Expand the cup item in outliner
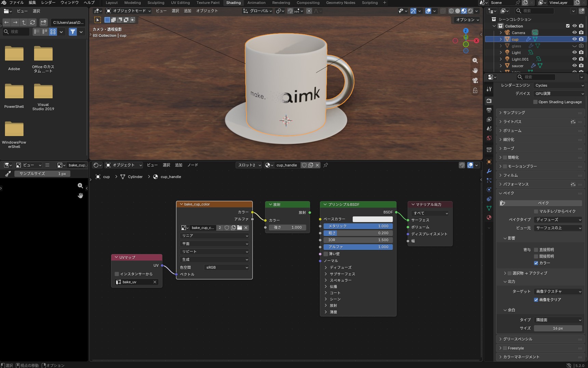Image resolution: width=588 pixels, height=368 pixels. coord(501,39)
